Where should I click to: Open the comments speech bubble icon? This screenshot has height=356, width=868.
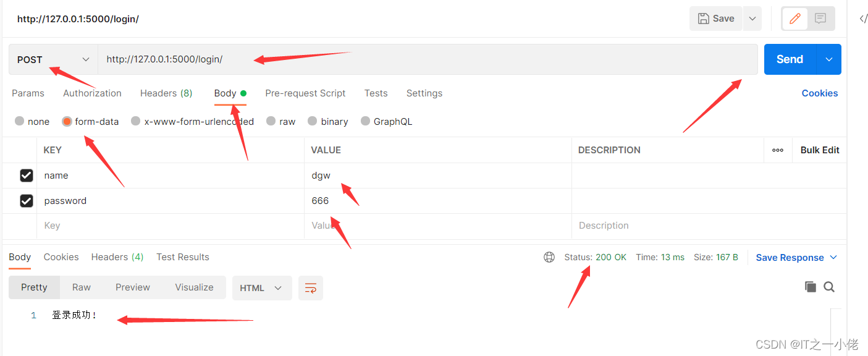(820, 19)
